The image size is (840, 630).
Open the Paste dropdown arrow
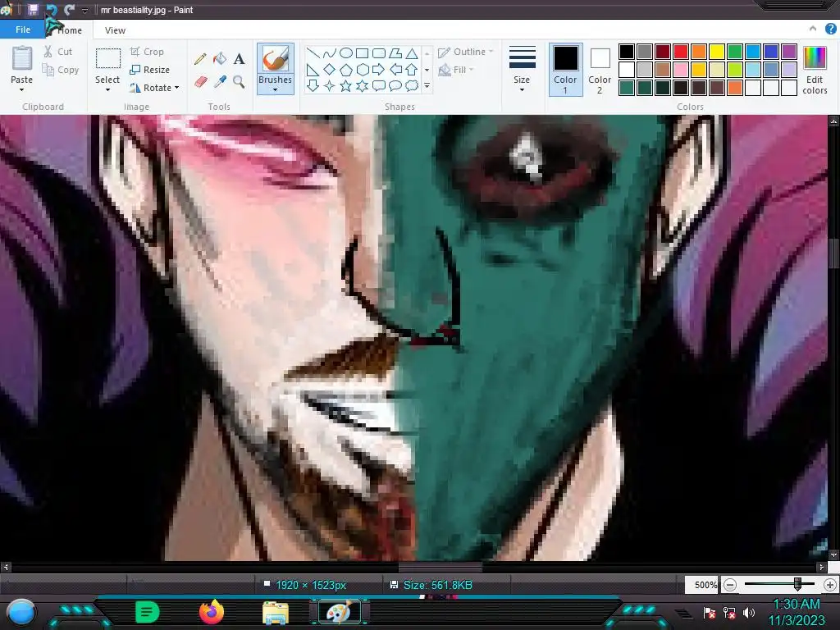point(21,90)
